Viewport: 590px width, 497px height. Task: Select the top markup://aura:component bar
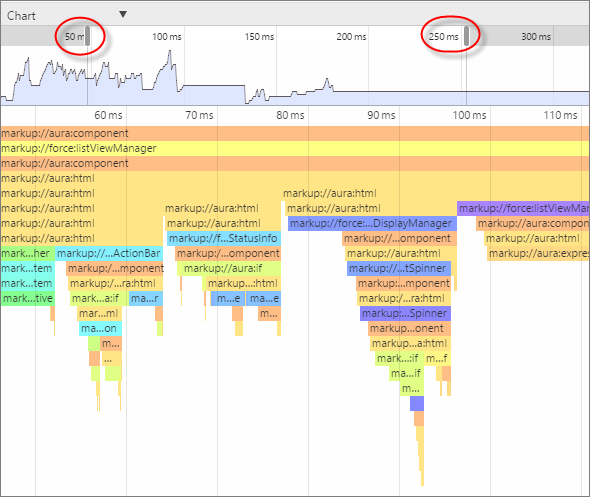pos(295,133)
